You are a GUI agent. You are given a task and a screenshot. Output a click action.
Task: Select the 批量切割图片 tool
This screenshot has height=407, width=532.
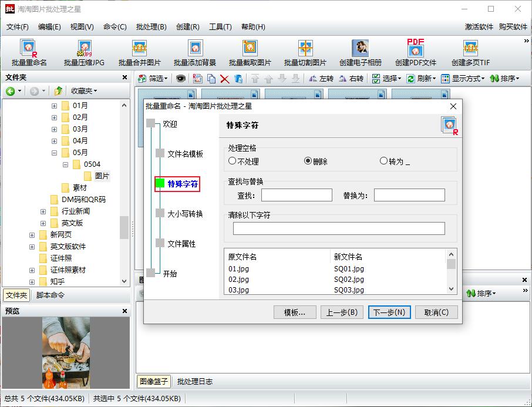click(x=306, y=52)
